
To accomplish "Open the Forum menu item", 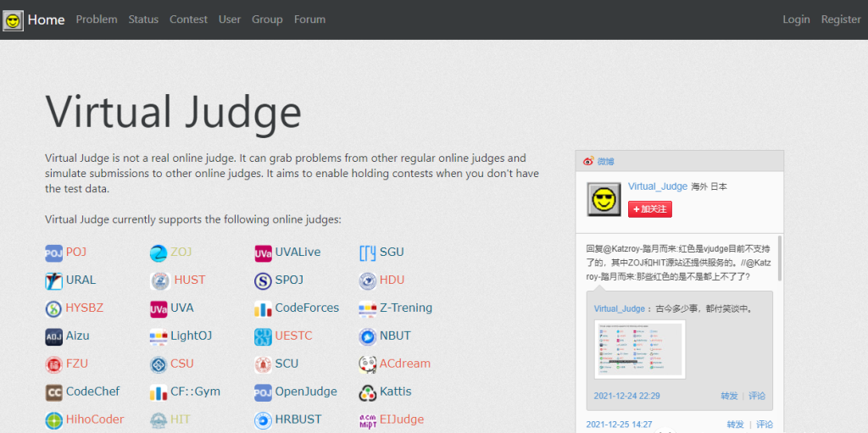I will (x=310, y=19).
